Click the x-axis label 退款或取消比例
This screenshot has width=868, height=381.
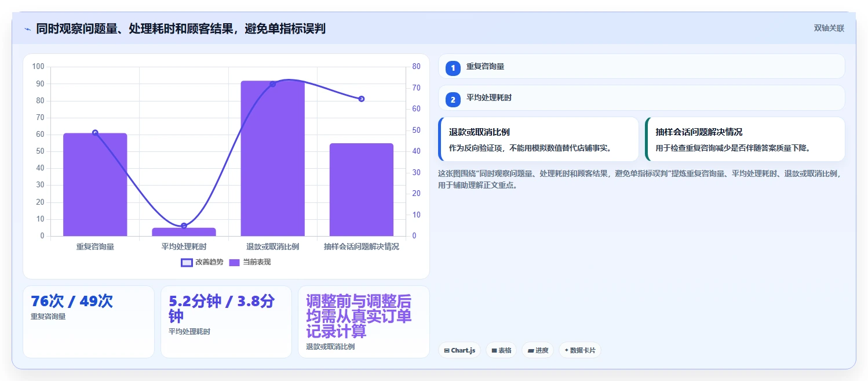pos(272,246)
